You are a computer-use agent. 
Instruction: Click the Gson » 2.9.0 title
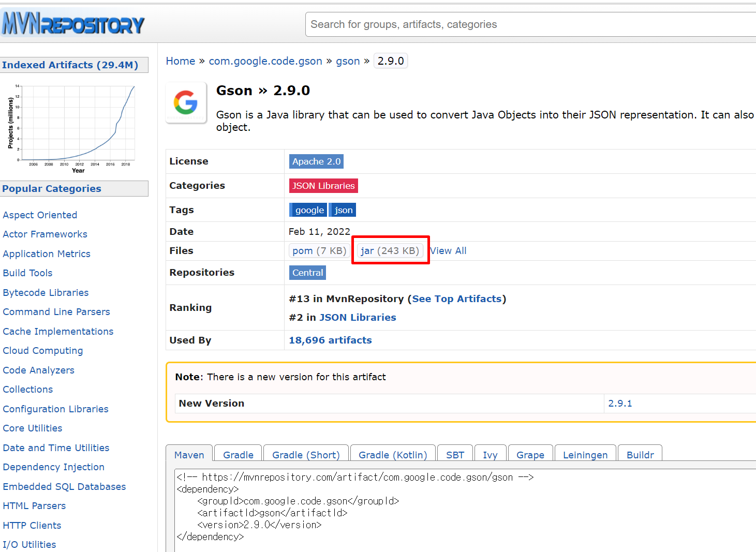point(263,91)
